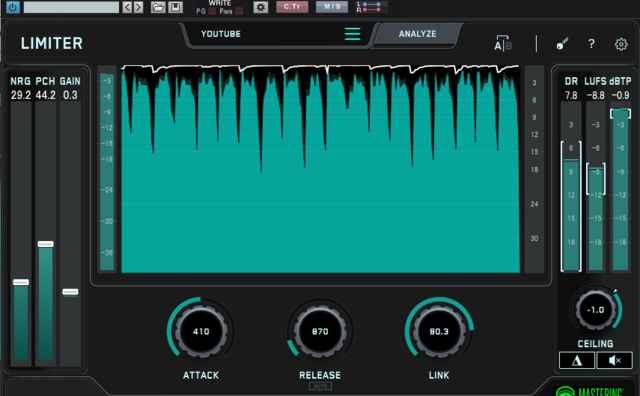640x396 pixels.
Task: Toggle the AUTO release button
Action: 320,386
